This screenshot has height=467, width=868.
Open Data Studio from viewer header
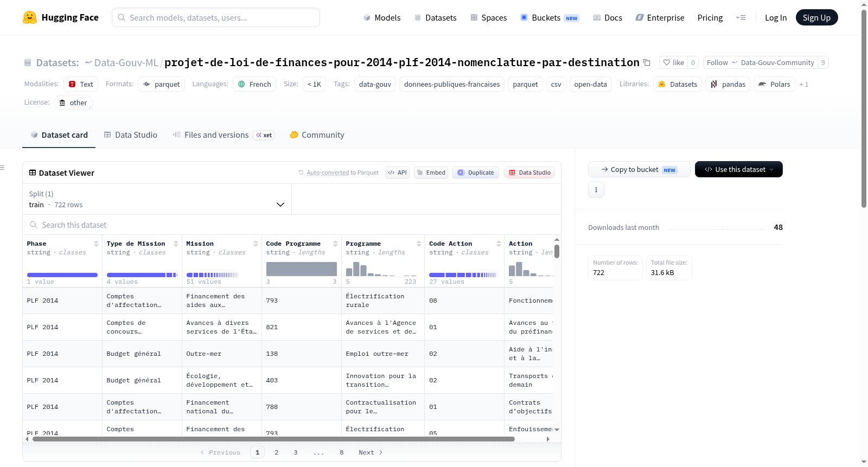[529, 172]
